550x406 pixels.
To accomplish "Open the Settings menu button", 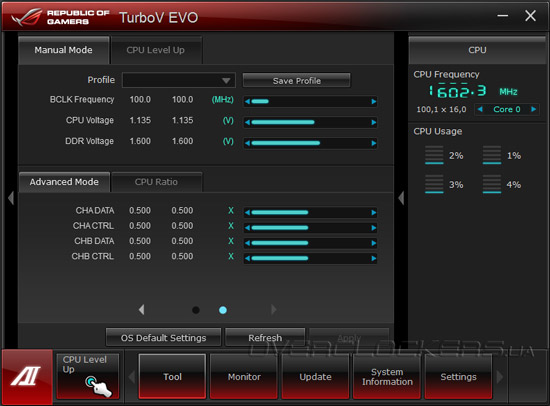I will click(x=458, y=377).
